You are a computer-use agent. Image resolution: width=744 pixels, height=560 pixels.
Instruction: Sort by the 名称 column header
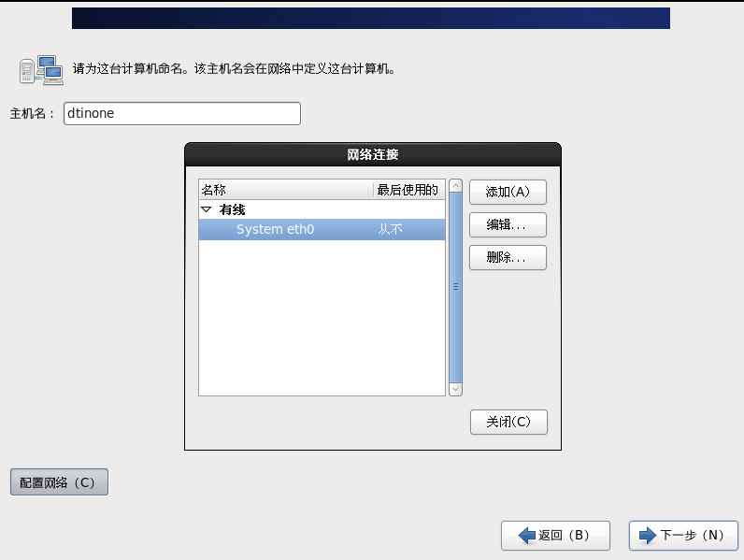286,190
